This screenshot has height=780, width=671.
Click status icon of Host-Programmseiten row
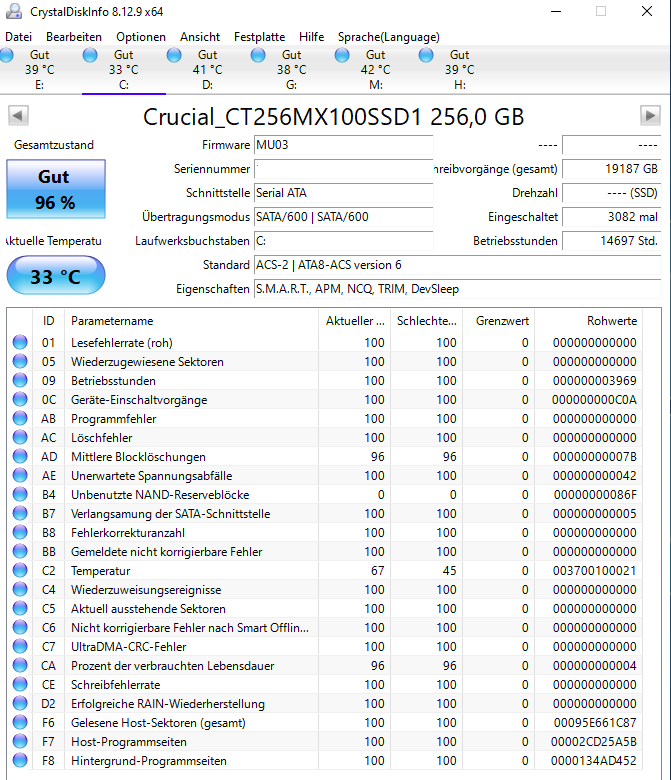click(x=20, y=741)
